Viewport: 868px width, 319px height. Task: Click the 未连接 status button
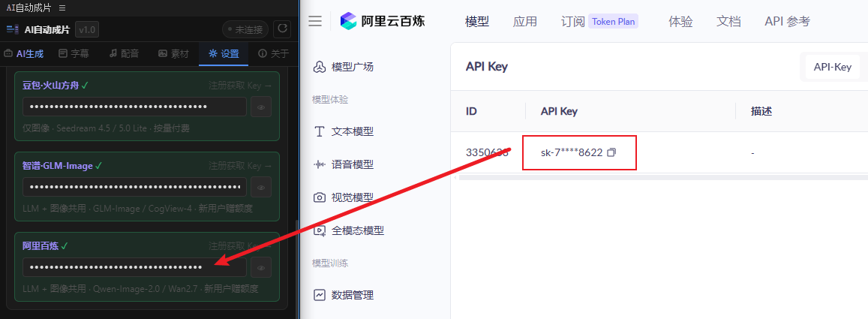245,29
